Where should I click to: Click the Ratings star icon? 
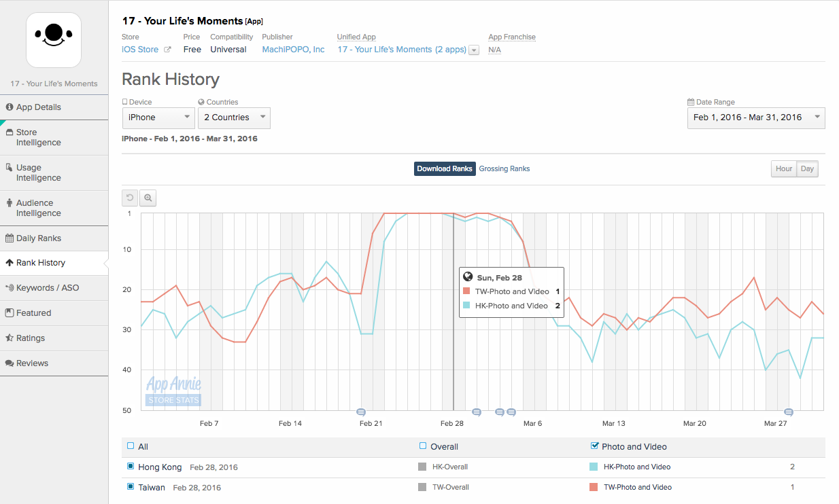tap(10, 338)
